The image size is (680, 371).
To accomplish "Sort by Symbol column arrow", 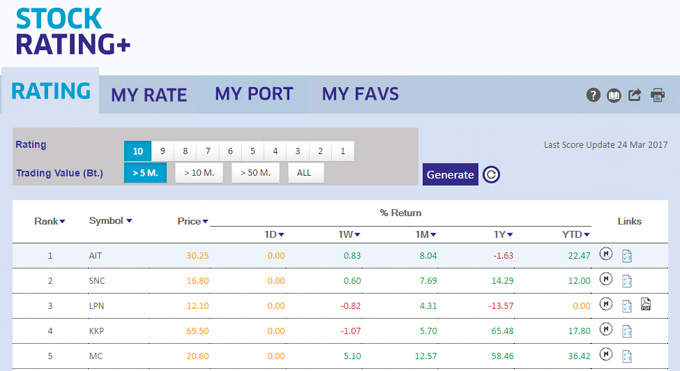I will click(129, 221).
